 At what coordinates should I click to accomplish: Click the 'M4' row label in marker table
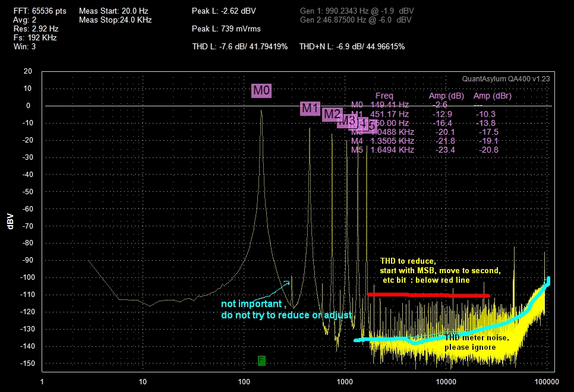pyautogui.click(x=357, y=141)
